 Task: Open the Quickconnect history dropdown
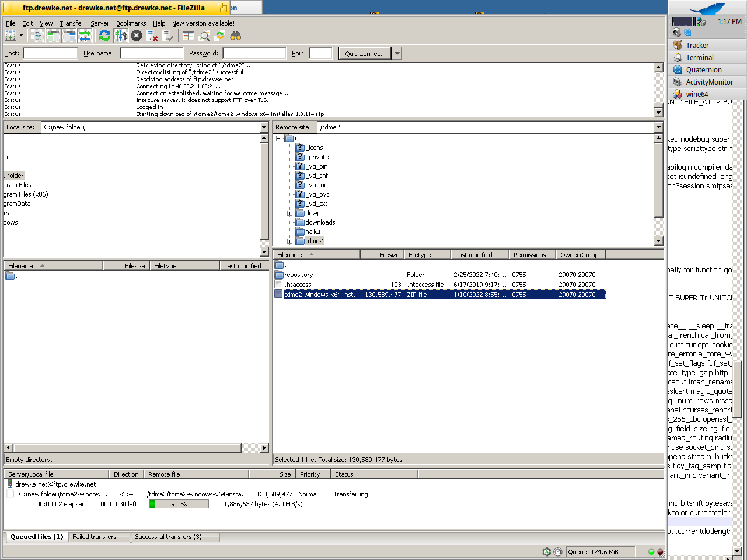coord(397,53)
